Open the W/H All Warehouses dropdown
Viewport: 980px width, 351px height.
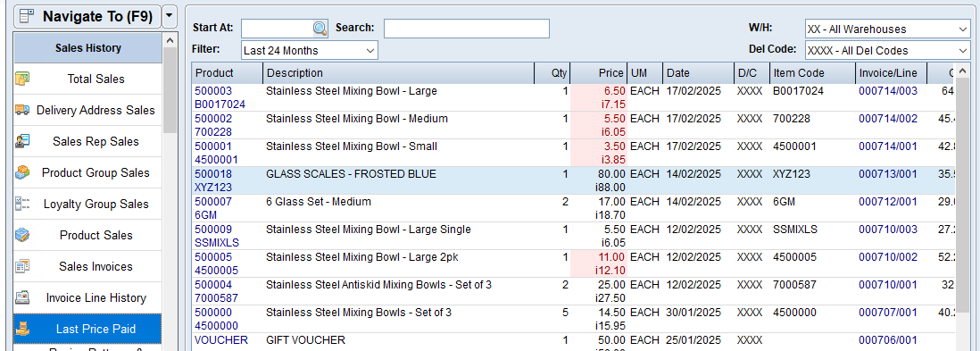tap(887, 29)
